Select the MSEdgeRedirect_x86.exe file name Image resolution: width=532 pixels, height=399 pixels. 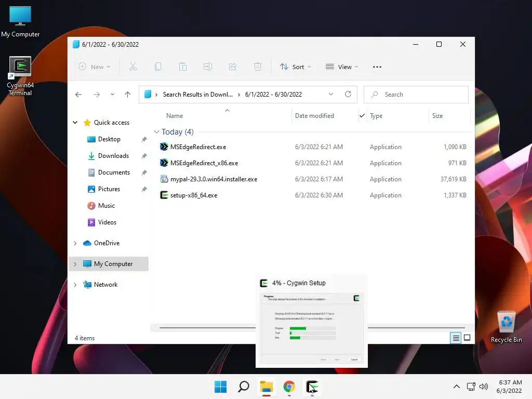[x=204, y=163]
